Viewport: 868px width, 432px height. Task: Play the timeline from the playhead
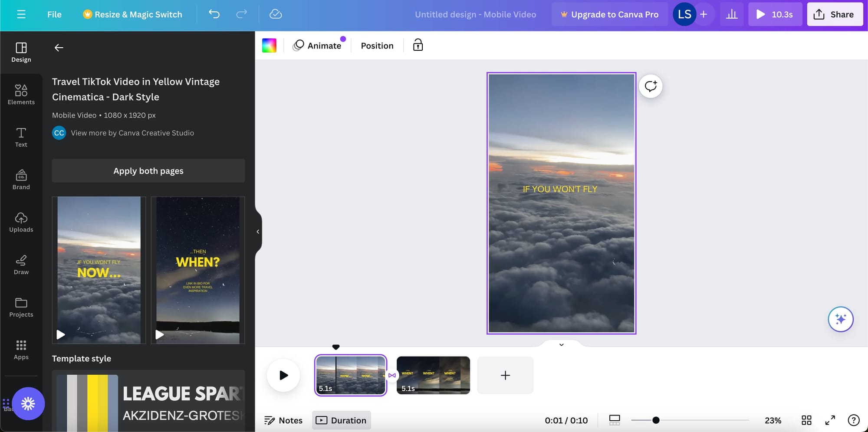pyautogui.click(x=283, y=375)
